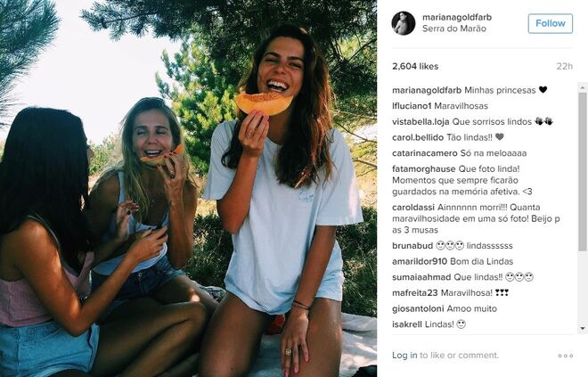
Task: Click the scrollbar up arrow
Action: [583, 87]
